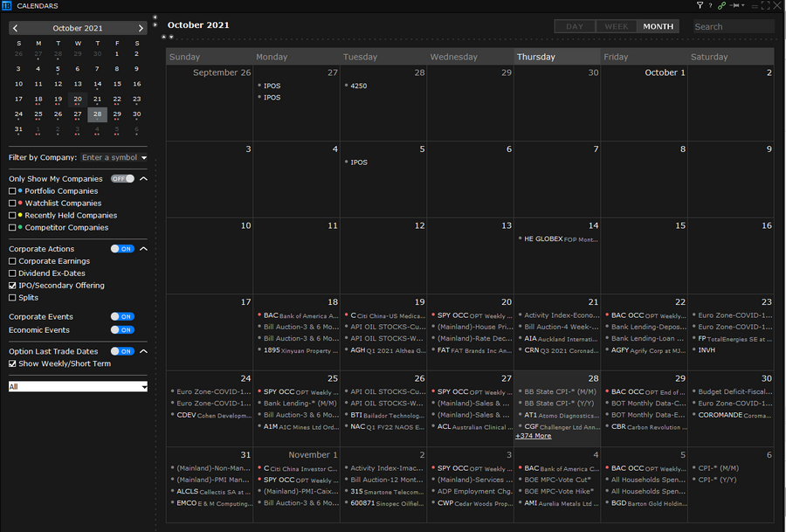Click the Thursday column header
Viewport: 786px width, 532px height.
click(557, 57)
